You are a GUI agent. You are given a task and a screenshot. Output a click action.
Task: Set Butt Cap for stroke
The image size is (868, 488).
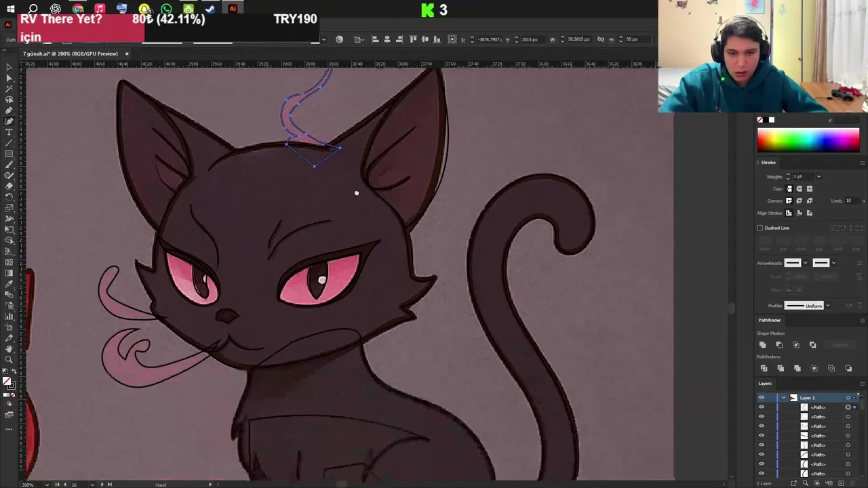789,189
